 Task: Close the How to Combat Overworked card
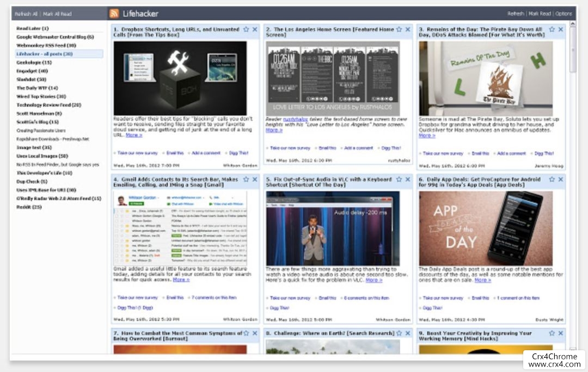[255, 333]
